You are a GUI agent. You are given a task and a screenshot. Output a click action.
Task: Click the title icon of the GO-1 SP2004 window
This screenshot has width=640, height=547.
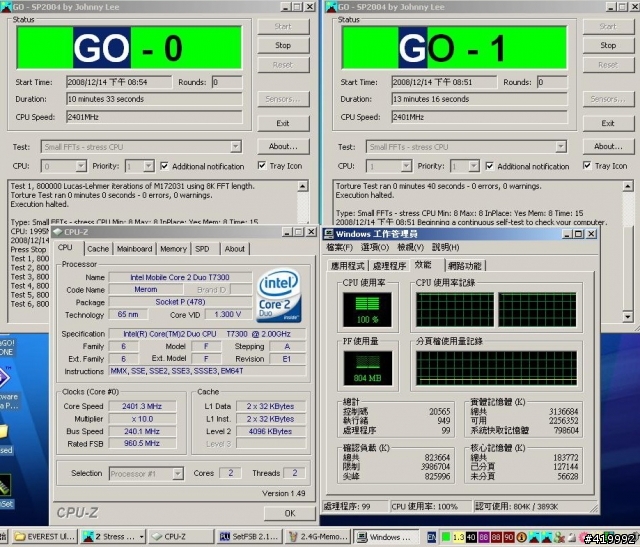[x=331, y=7]
